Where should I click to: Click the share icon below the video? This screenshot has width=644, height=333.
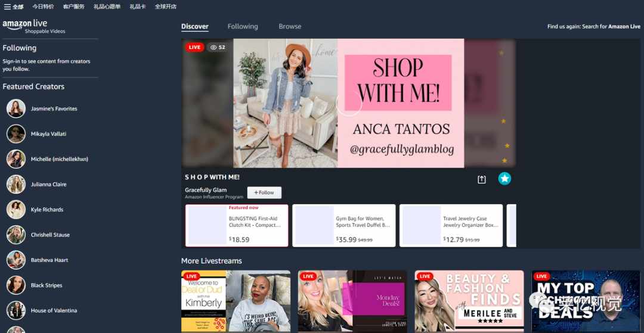[481, 180]
